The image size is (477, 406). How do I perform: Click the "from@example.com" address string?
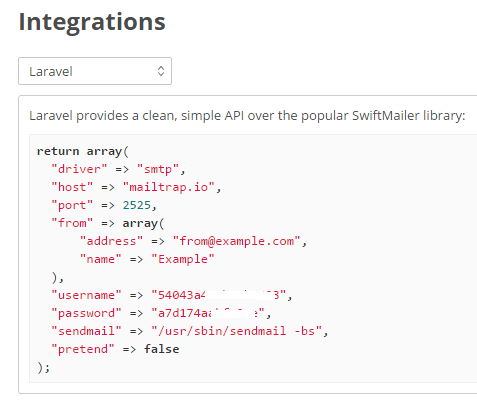pyautogui.click(x=237, y=241)
